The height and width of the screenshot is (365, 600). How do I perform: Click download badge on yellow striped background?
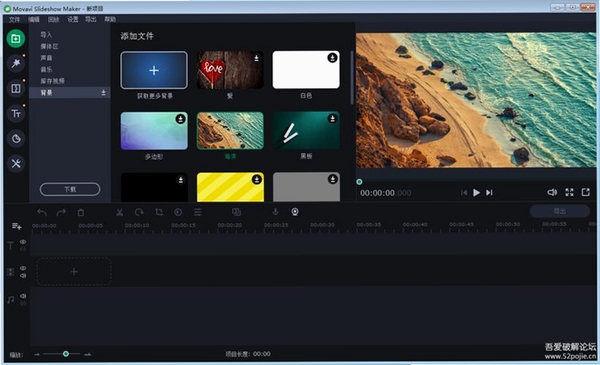coord(256,179)
